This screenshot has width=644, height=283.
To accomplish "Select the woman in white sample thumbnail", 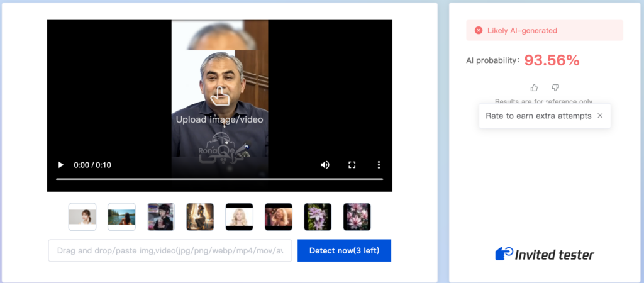I will (x=82, y=216).
